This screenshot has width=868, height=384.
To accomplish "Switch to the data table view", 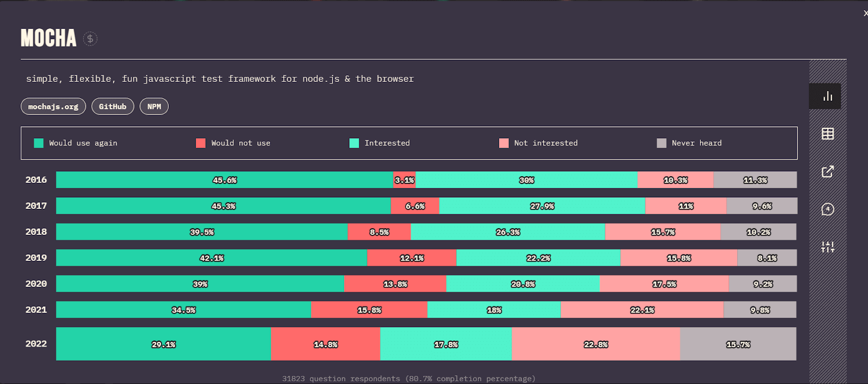I will [827, 134].
